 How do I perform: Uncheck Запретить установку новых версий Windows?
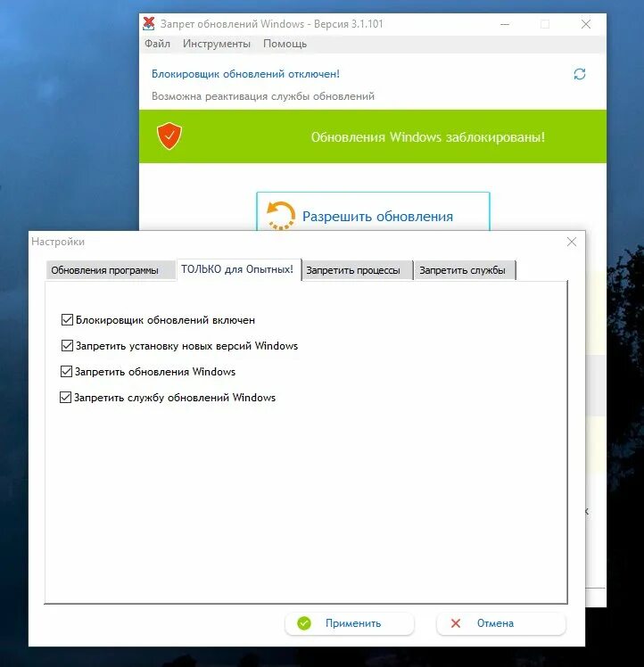pos(67,345)
